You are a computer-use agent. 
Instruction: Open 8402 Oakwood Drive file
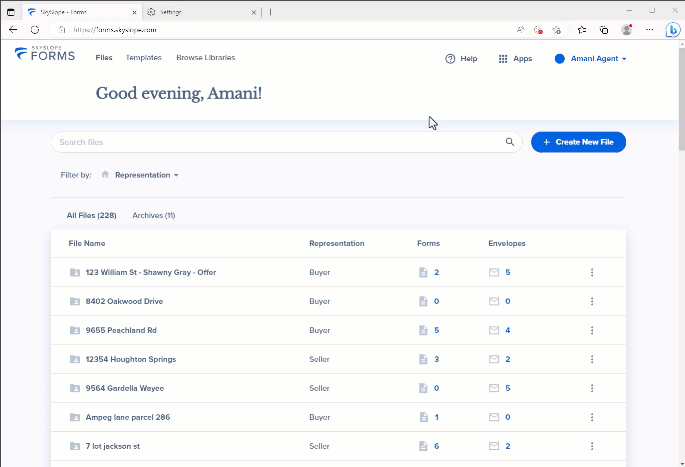click(124, 301)
